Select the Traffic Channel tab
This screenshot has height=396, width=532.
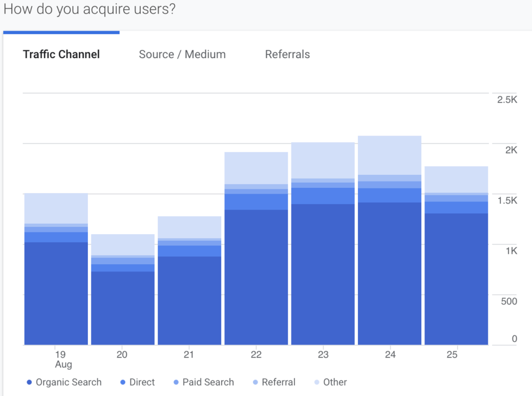click(61, 54)
